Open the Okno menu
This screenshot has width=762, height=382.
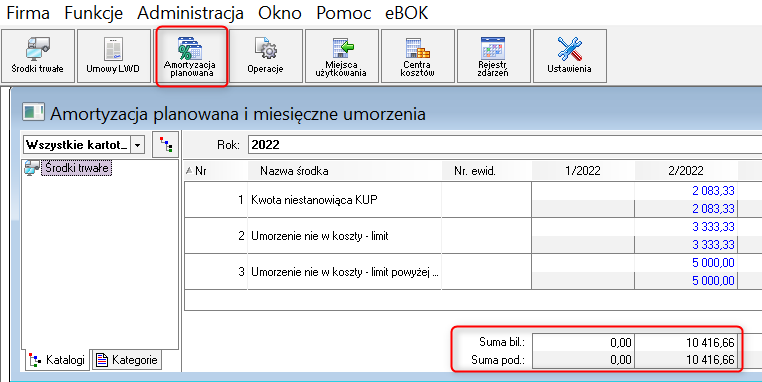[279, 13]
